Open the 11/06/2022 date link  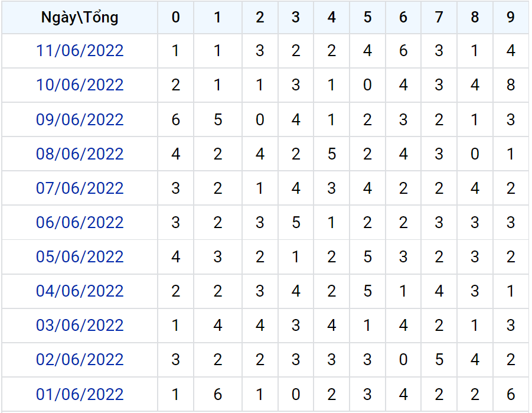click(80, 51)
